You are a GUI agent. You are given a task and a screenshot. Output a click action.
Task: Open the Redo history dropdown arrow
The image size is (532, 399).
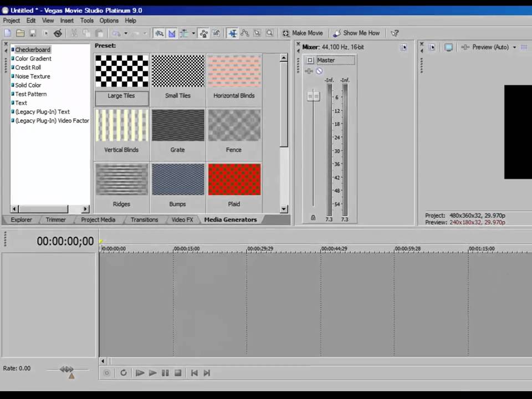tap(145, 33)
